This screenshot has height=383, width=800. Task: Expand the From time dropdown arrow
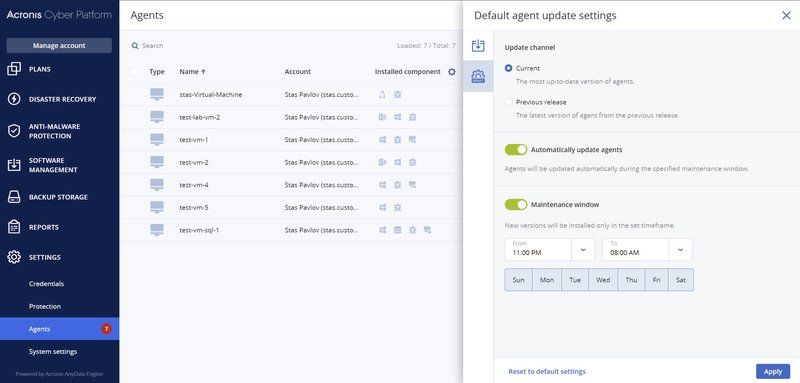(583, 250)
